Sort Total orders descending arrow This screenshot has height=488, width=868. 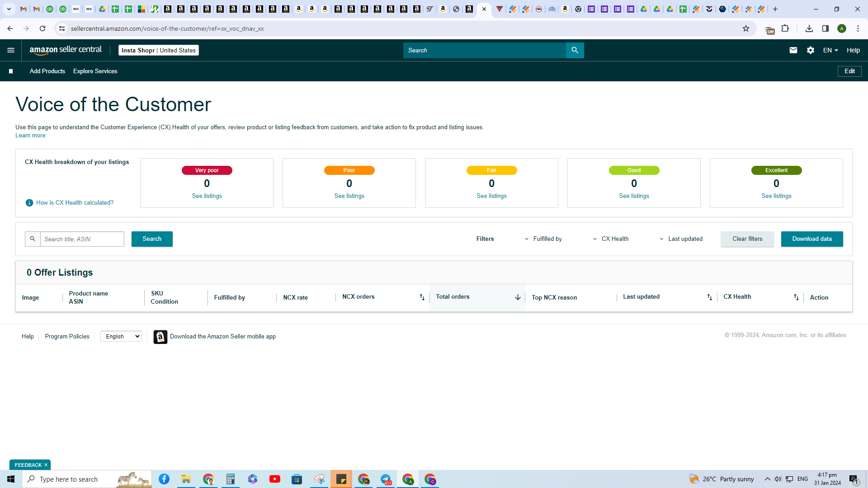[x=518, y=297]
